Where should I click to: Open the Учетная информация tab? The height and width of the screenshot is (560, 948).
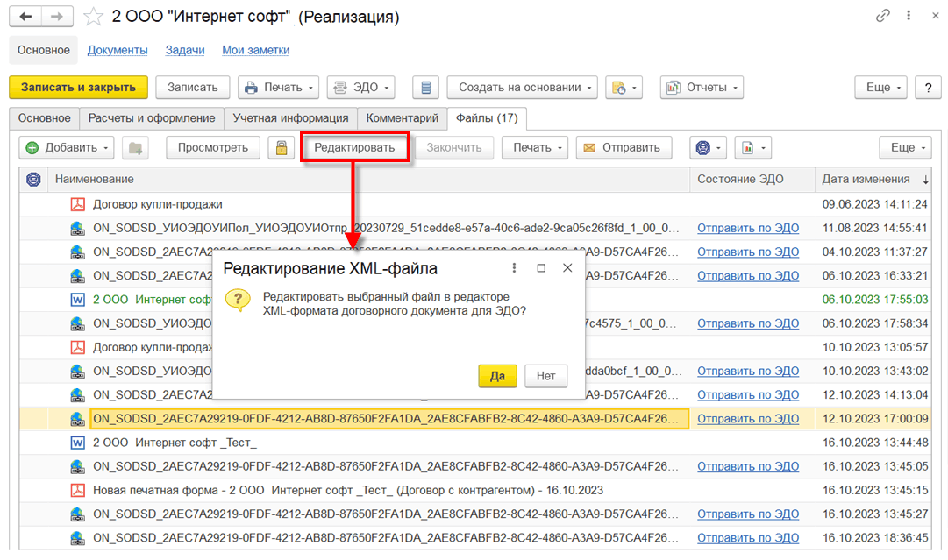tap(290, 117)
